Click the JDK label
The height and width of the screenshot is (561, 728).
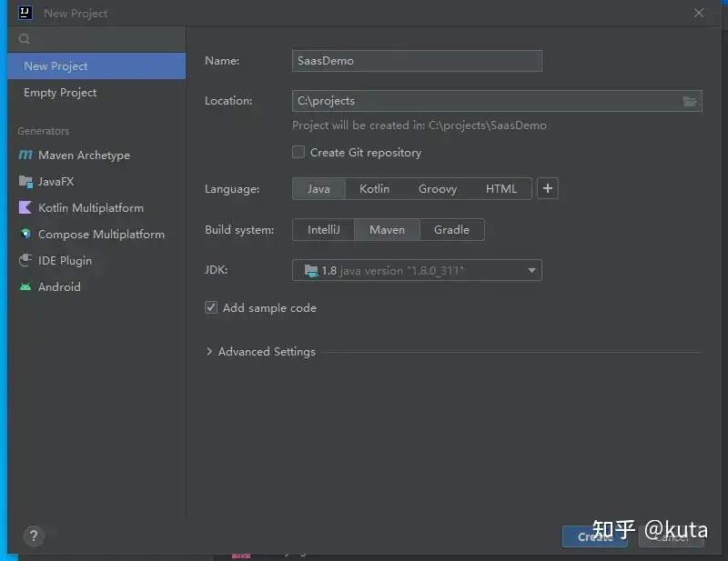216,270
